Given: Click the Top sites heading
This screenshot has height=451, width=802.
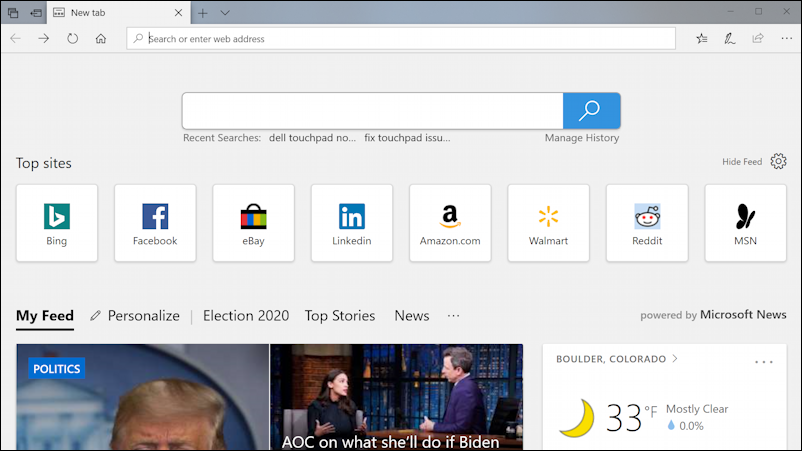Looking at the screenshot, I should tap(43, 163).
